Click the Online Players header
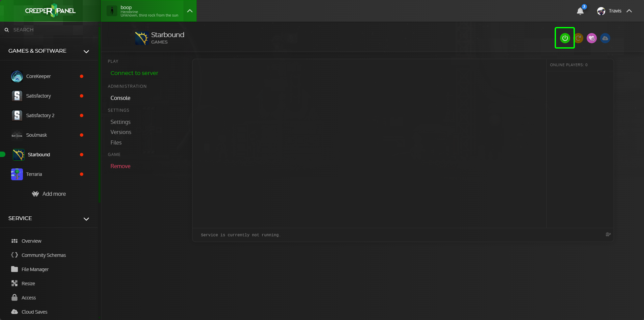Screen dimensions: 644x320 (x=569, y=65)
